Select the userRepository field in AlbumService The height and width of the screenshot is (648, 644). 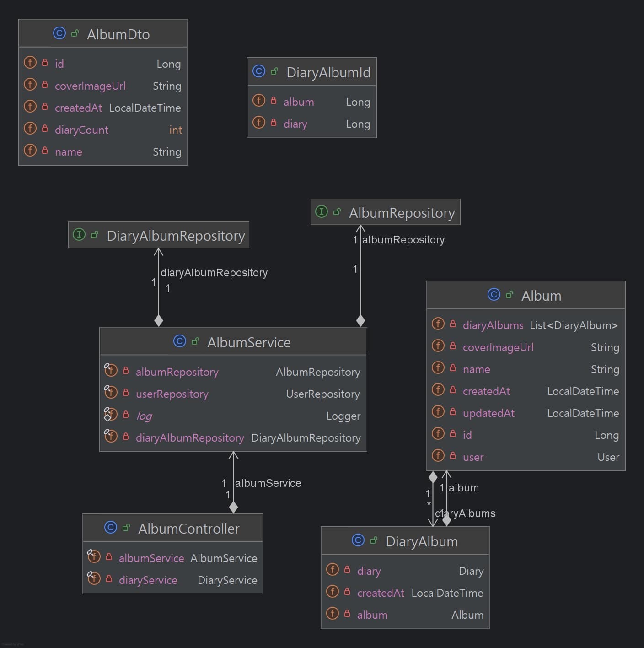(172, 394)
